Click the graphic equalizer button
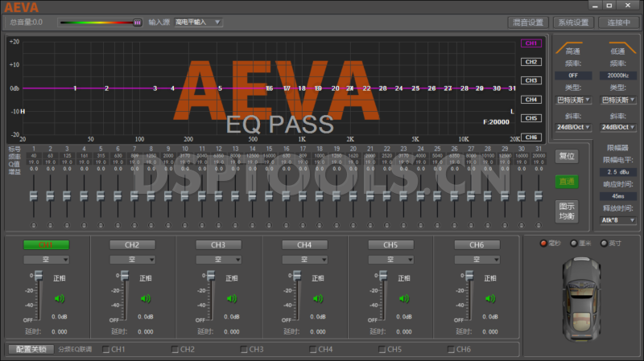Image resolution: width=644 pixels, height=361 pixels. tap(567, 211)
